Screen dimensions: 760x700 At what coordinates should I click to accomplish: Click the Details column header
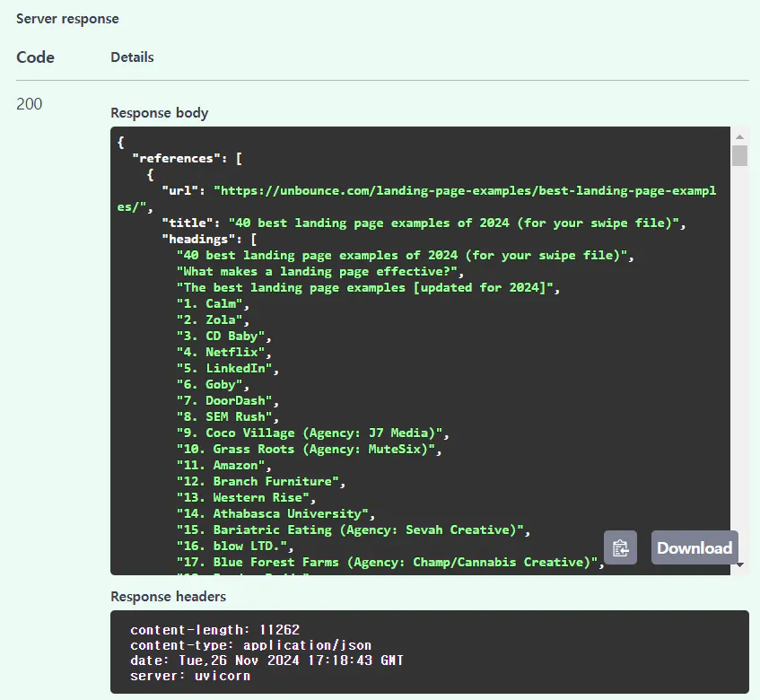pyautogui.click(x=132, y=57)
